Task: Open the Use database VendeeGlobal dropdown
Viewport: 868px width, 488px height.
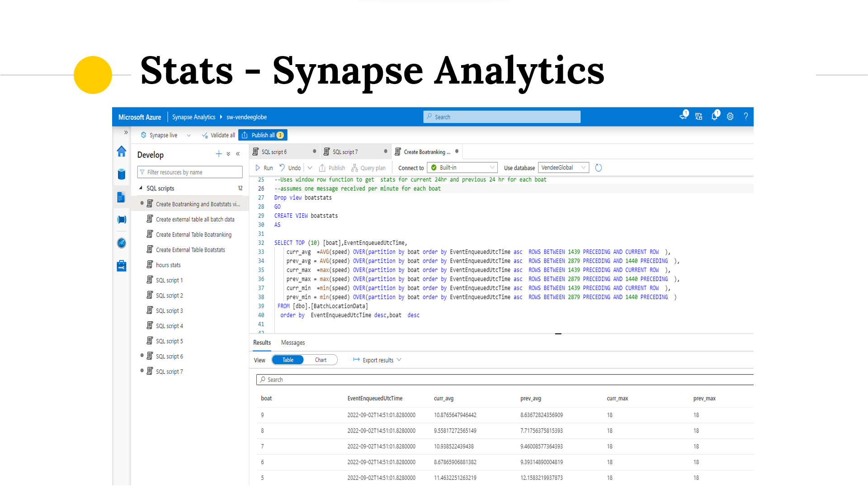Action: (563, 168)
